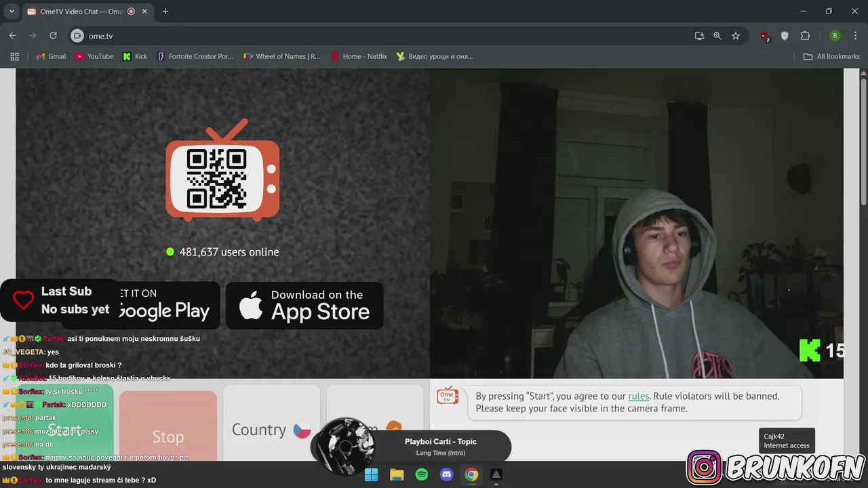Screen dimensions: 868x488
Task: Reload the ome.tv page
Action: pyautogui.click(x=53, y=36)
